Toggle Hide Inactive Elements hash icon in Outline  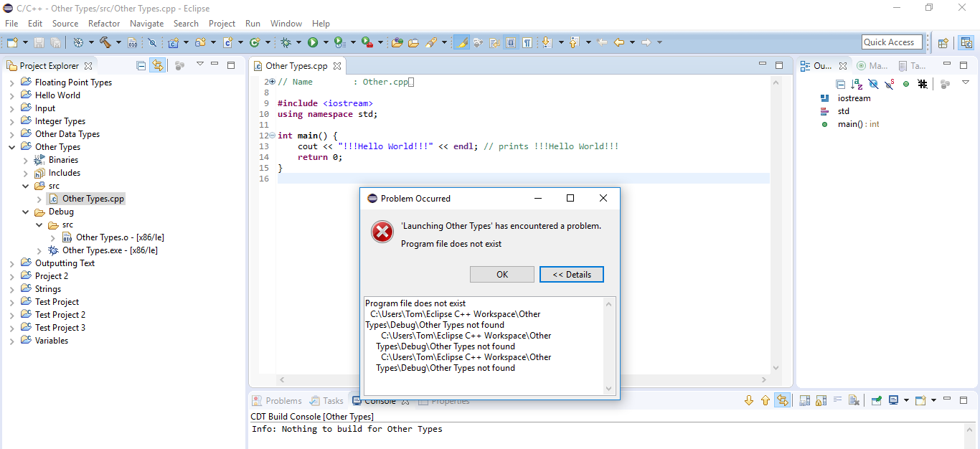click(923, 84)
